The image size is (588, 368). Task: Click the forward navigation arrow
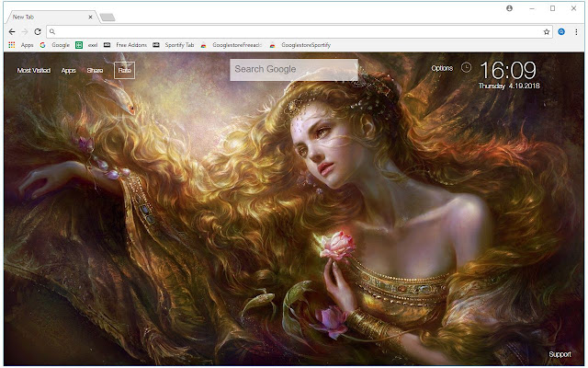(25, 32)
